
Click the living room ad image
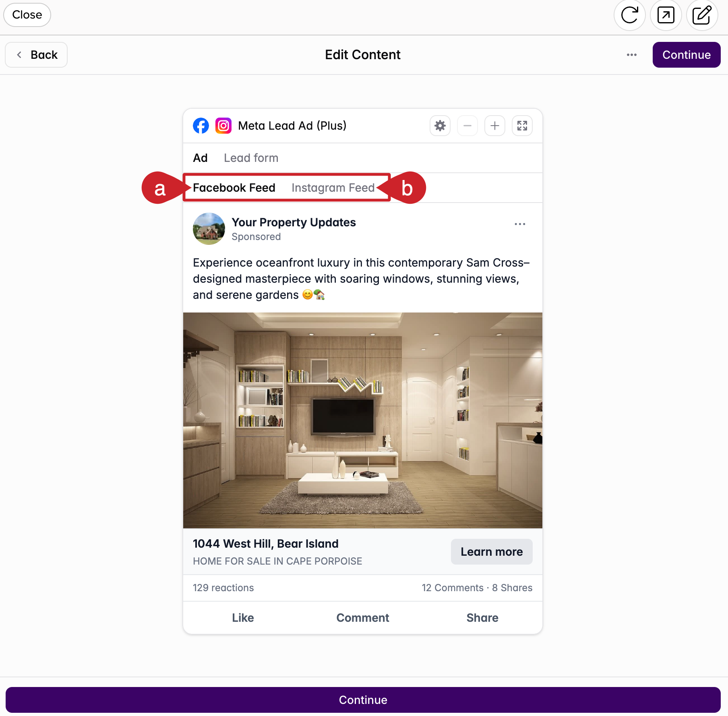click(363, 420)
